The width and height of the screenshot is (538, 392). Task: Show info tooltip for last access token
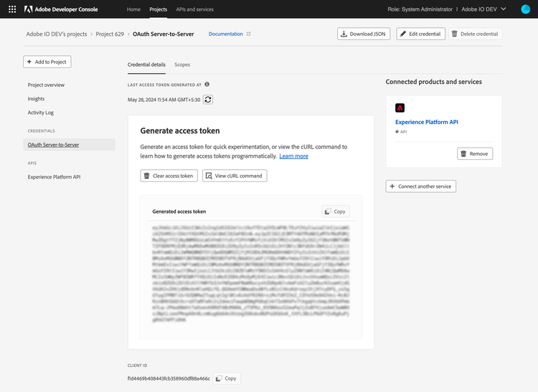[207, 84]
